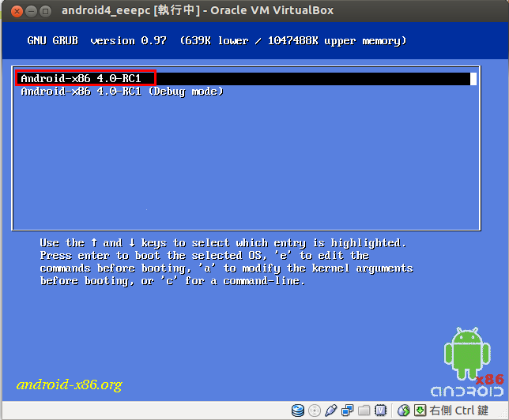Open the shared folders status icon
509x420 pixels.
click(x=364, y=411)
